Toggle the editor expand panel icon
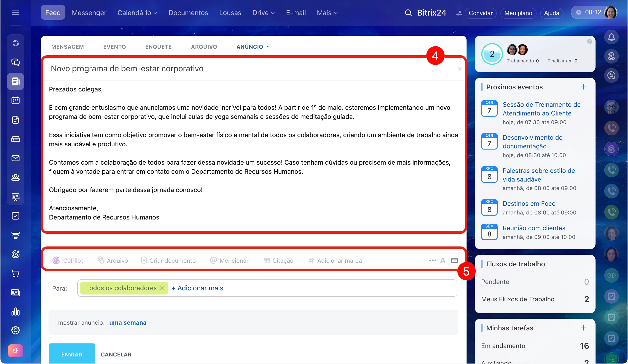628x364 pixels. [454, 260]
